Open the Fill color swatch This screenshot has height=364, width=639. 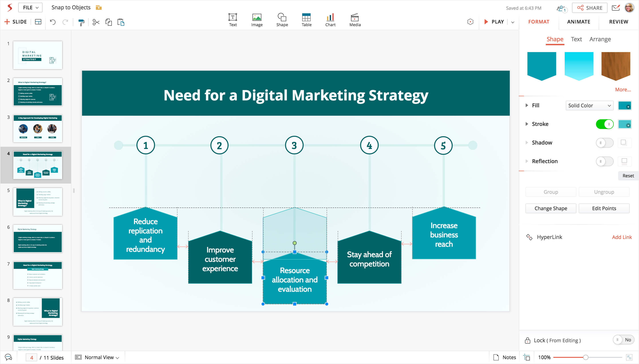pos(625,106)
